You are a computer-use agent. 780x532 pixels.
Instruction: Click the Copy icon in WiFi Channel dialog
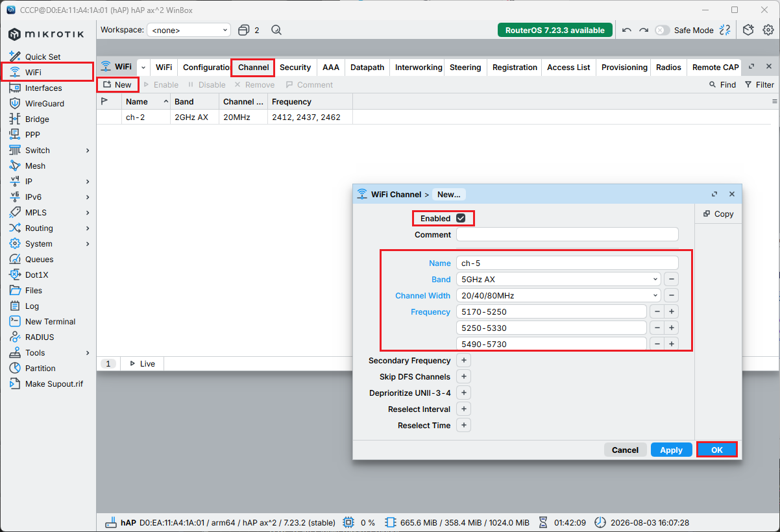(x=707, y=213)
